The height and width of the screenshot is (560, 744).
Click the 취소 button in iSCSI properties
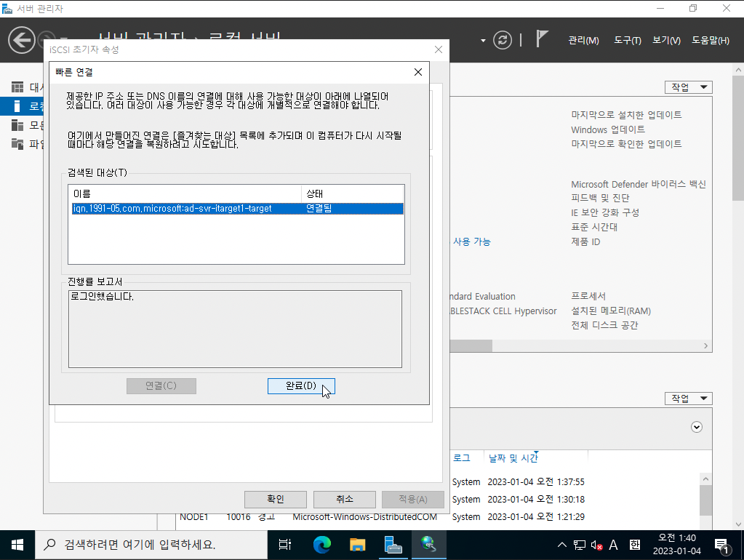[345, 499]
